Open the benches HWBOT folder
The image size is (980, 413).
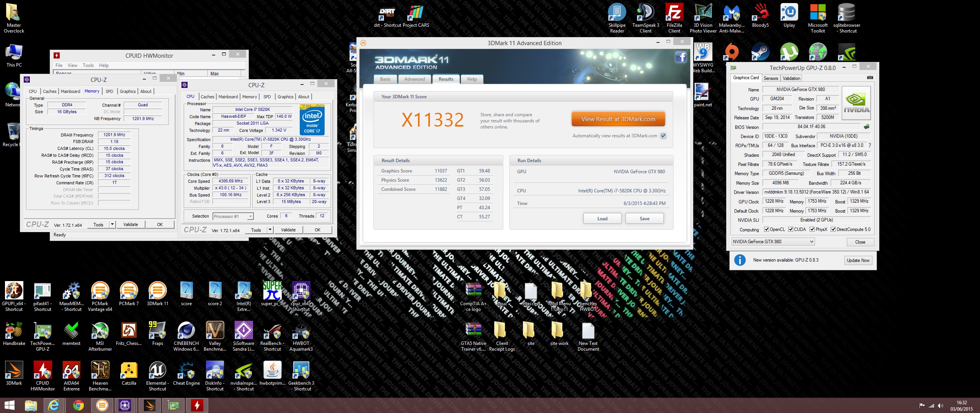(x=588, y=296)
